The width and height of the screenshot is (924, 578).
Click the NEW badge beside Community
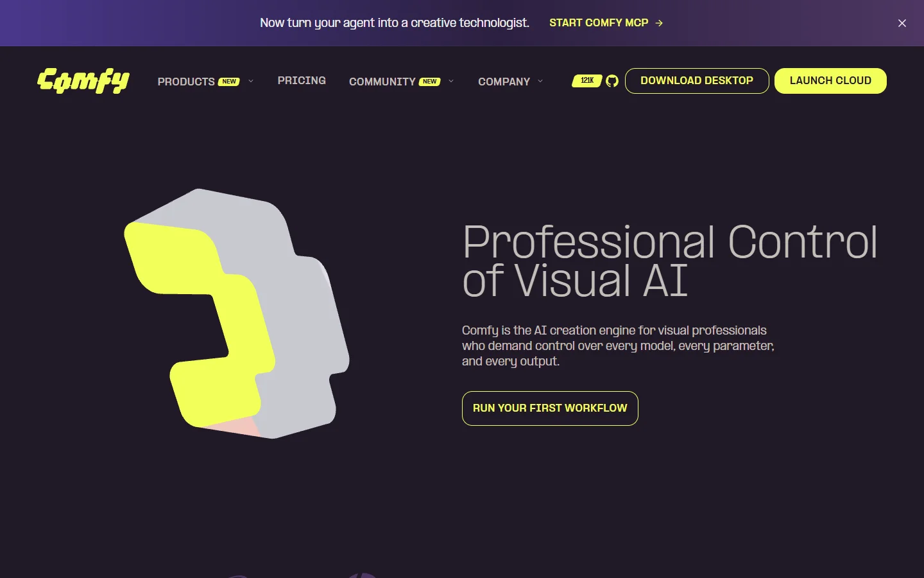pyautogui.click(x=430, y=82)
